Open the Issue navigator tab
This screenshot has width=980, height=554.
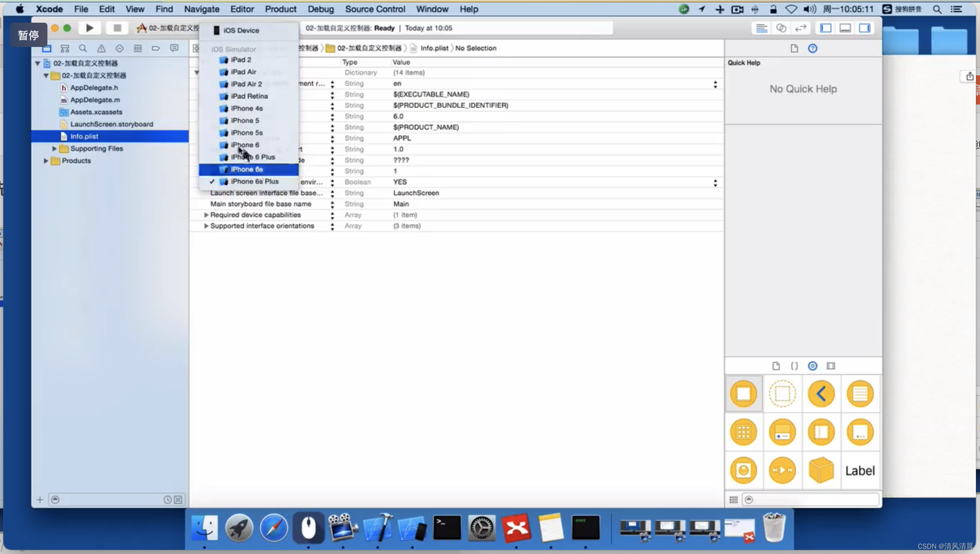pyautogui.click(x=101, y=49)
